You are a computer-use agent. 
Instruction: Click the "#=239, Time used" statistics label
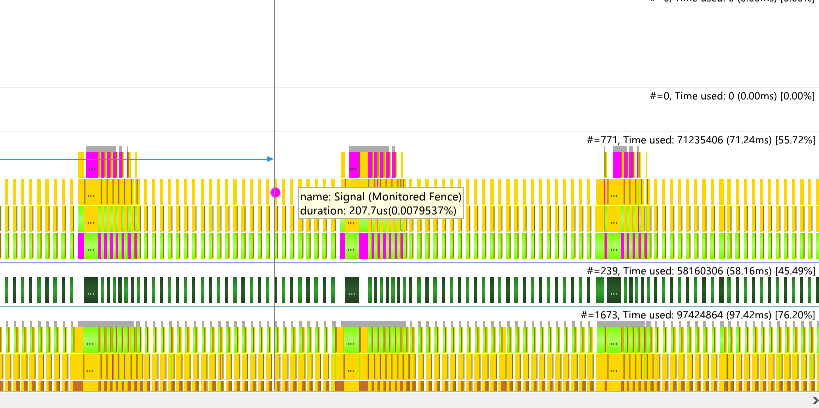pyautogui.click(x=700, y=271)
